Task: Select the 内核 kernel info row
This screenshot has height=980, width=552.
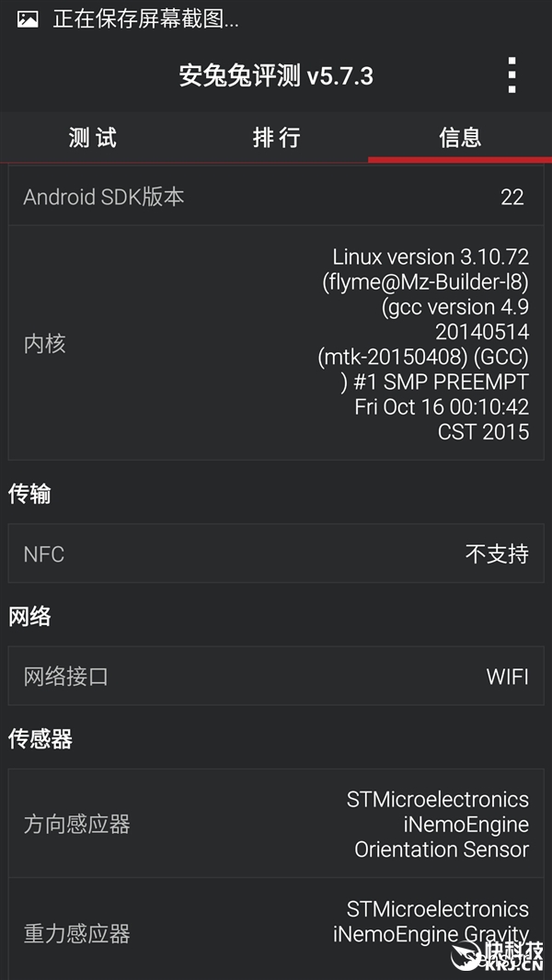Action: (276, 343)
